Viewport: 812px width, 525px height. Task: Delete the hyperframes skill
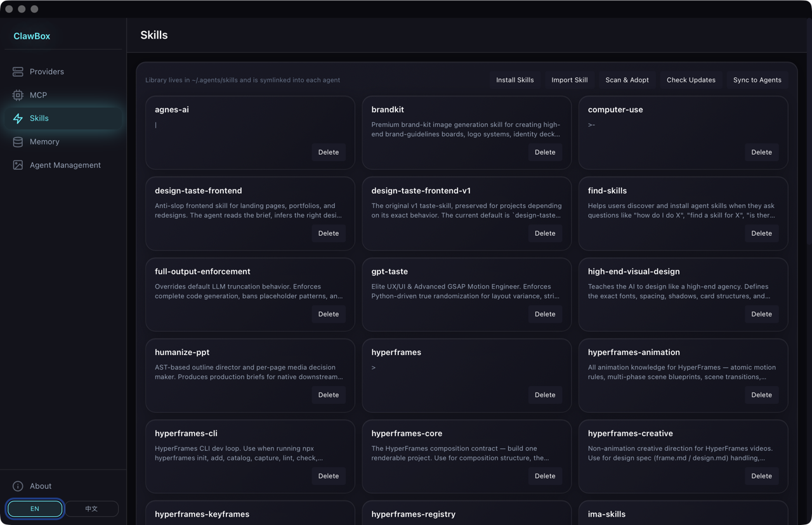pyautogui.click(x=545, y=395)
